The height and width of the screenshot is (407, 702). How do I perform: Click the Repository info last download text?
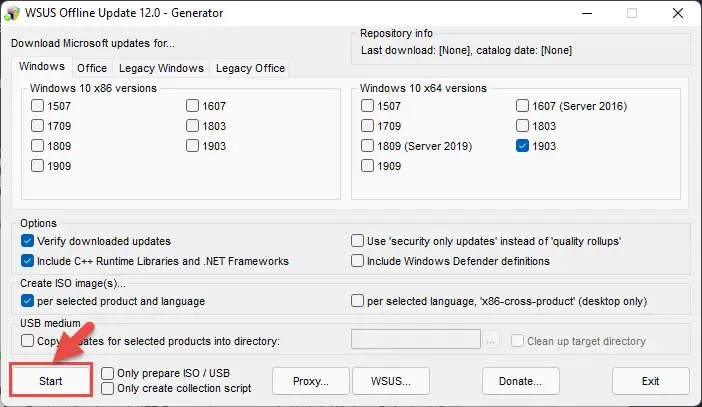(x=466, y=50)
